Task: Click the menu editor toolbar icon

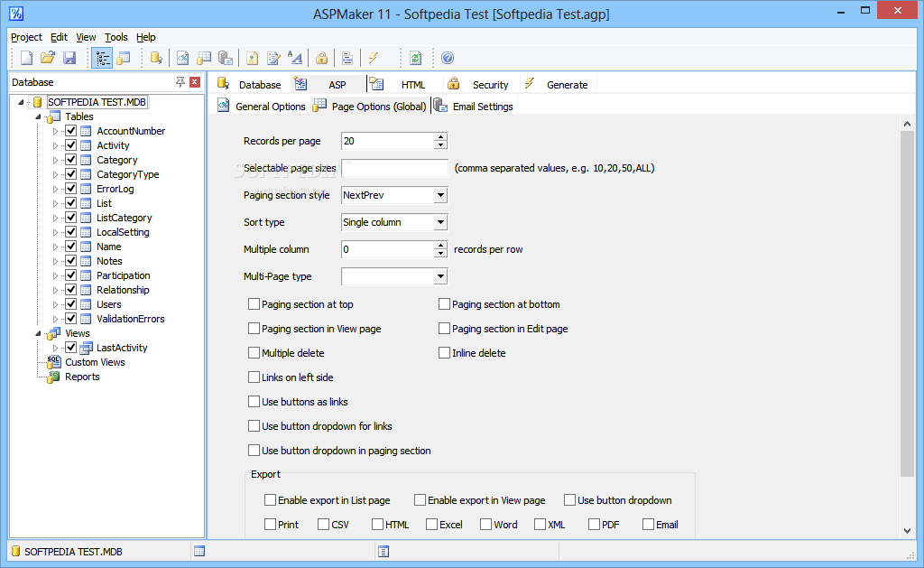Action: click(x=347, y=58)
